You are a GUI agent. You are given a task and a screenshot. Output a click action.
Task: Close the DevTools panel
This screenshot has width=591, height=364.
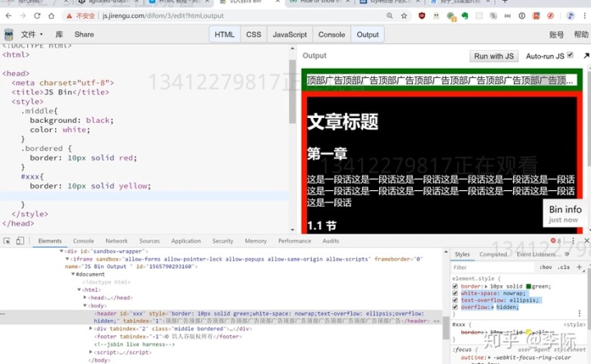(586, 240)
